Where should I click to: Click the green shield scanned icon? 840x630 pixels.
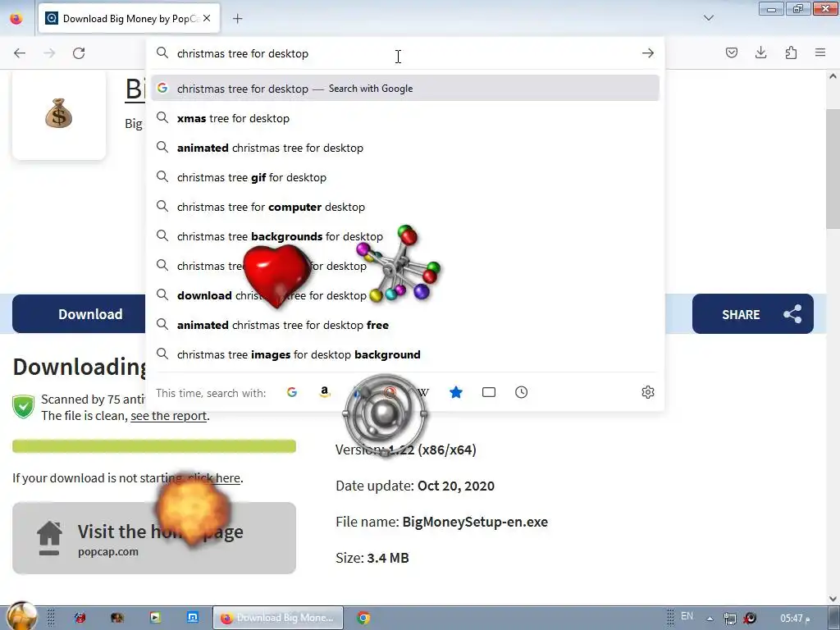pos(24,407)
